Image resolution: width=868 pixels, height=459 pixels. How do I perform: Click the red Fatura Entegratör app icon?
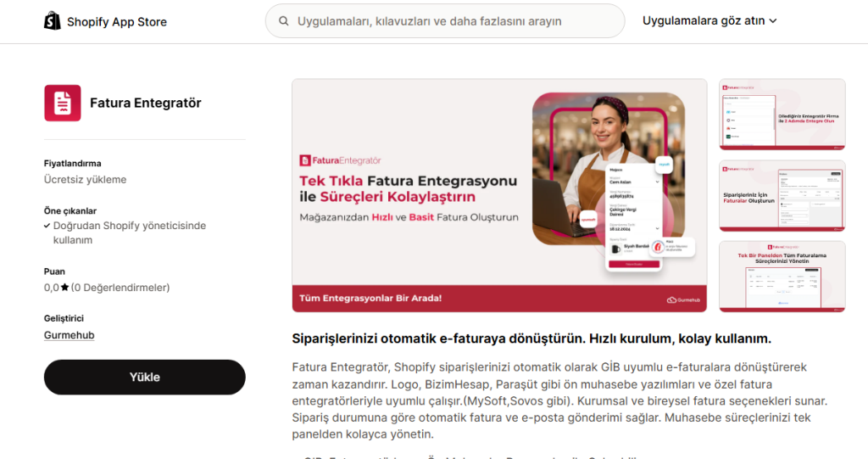pyautogui.click(x=62, y=104)
